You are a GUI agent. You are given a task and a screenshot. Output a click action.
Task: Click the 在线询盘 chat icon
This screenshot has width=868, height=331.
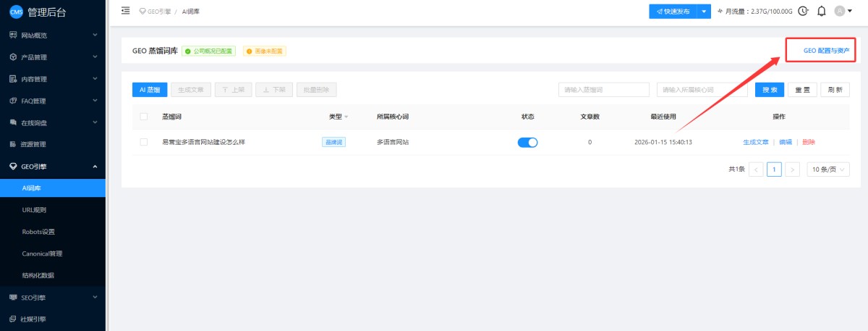point(13,122)
